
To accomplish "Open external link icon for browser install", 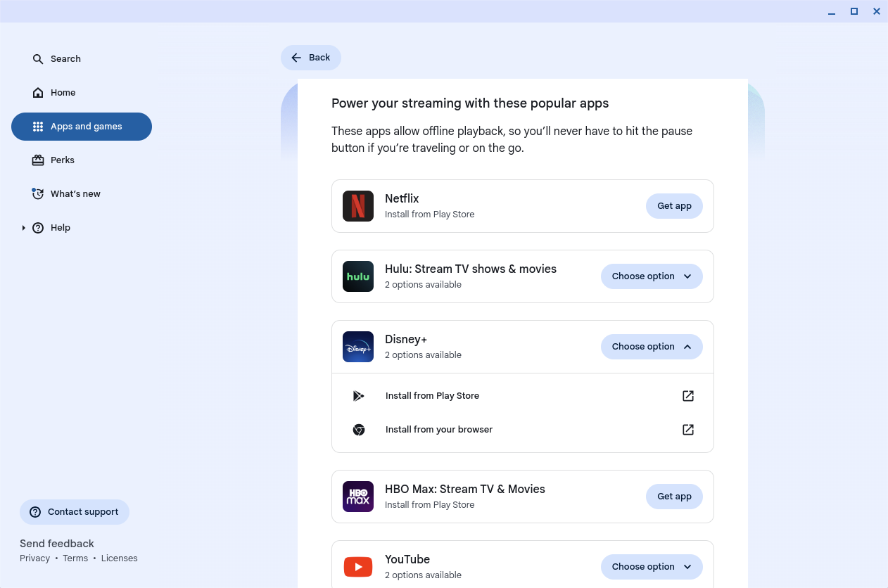I will click(x=688, y=430).
